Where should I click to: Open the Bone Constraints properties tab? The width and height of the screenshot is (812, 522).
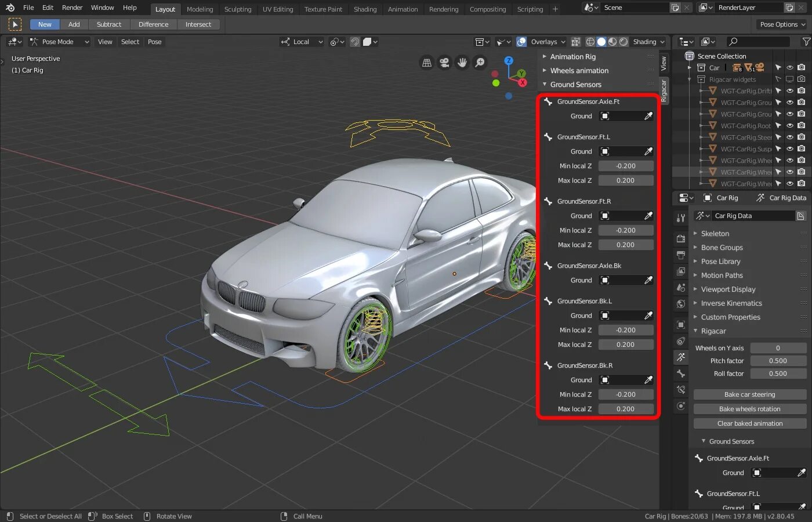pos(681,390)
